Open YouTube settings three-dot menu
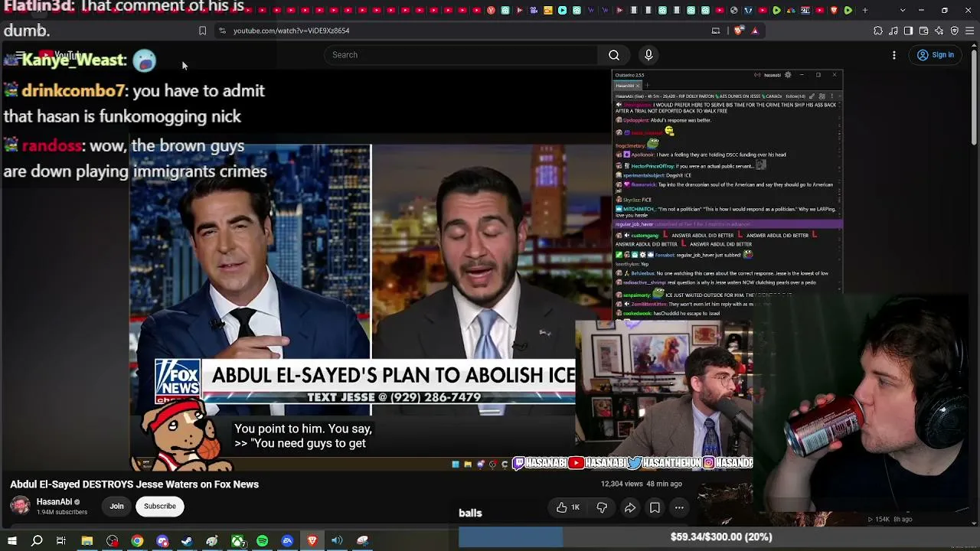Viewport: 980px width, 551px height. point(894,55)
